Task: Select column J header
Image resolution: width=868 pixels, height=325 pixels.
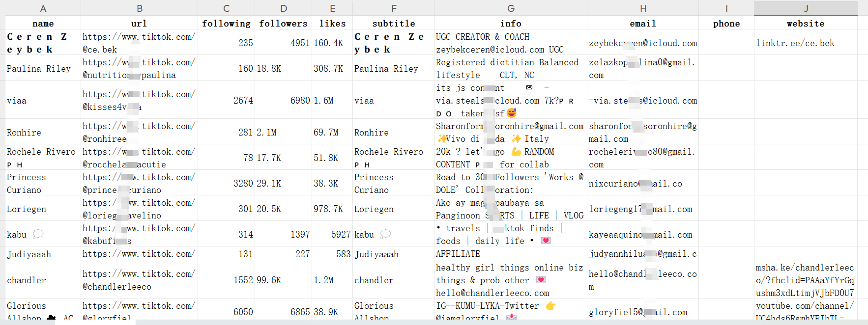Action: point(806,8)
